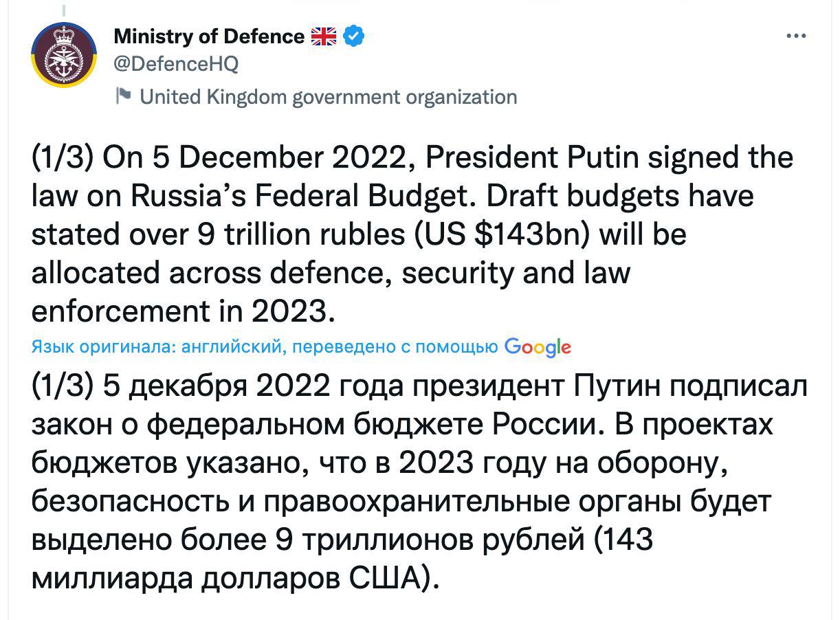The image size is (840, 620).
Task: Click the "(1/3)" marker in Russian translation
Action: point(63,388)
